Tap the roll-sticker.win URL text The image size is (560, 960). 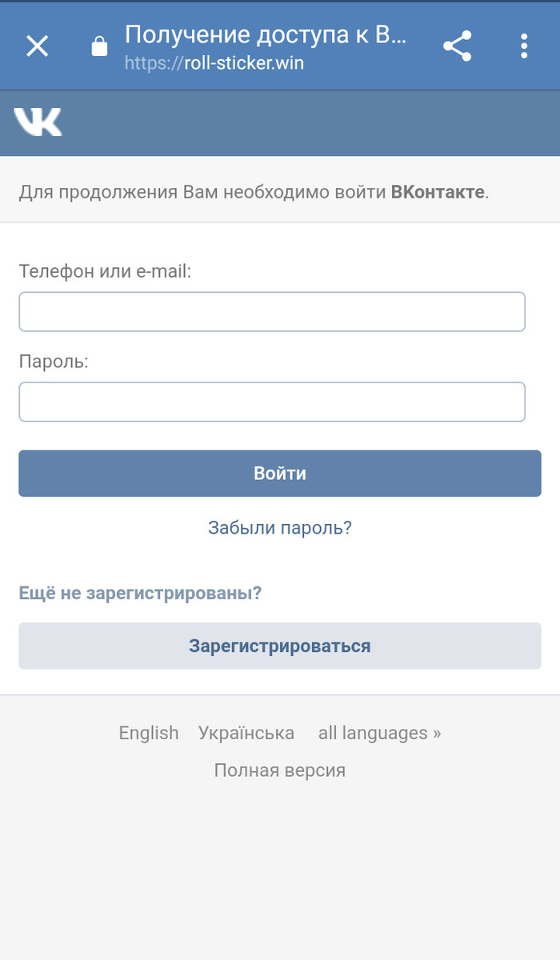pos(214,63)
